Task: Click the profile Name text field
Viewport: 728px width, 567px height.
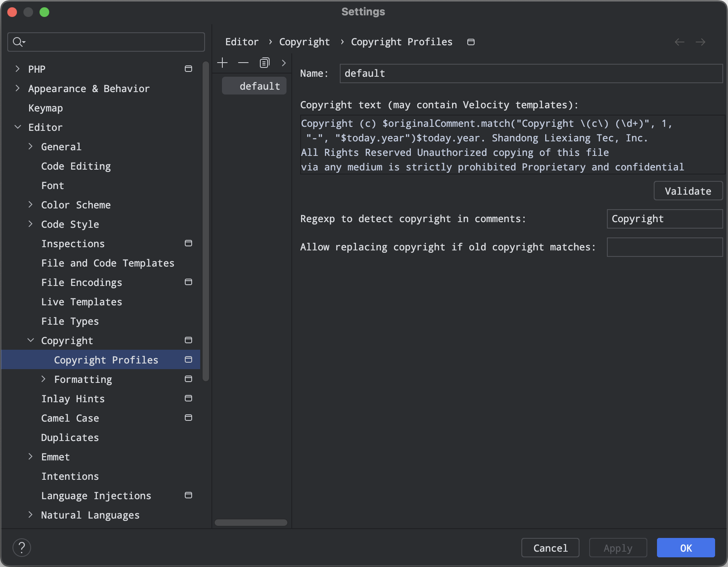Action: [x=531, y=73]
